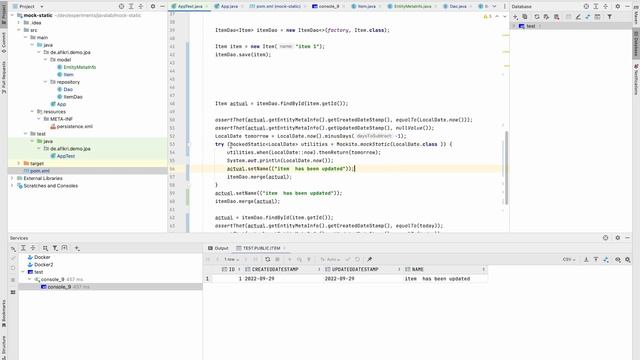Screen dimensions: 640x360
Task: Expand the target folder
Action: 19,163
